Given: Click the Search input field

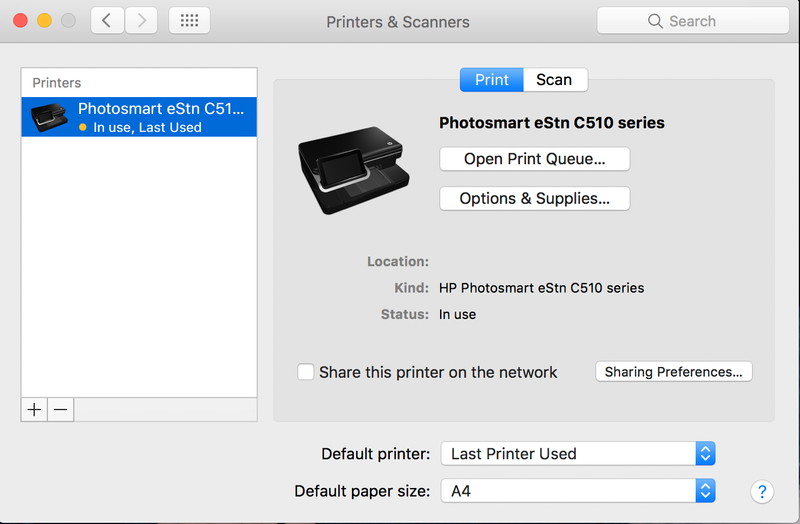Looking at the screenshot, I should click(x=693, y=21).
